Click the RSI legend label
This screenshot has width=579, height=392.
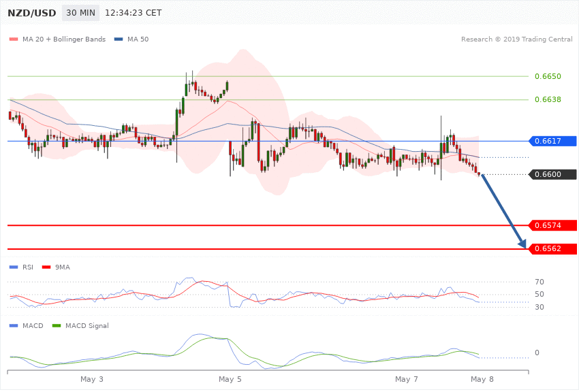click(x=28, y=267)
